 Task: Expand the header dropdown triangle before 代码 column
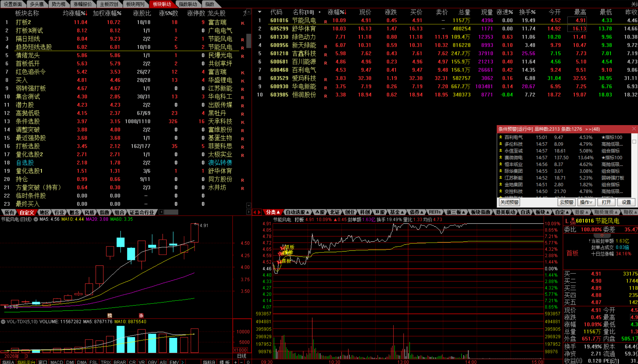(x=260, y=12)
